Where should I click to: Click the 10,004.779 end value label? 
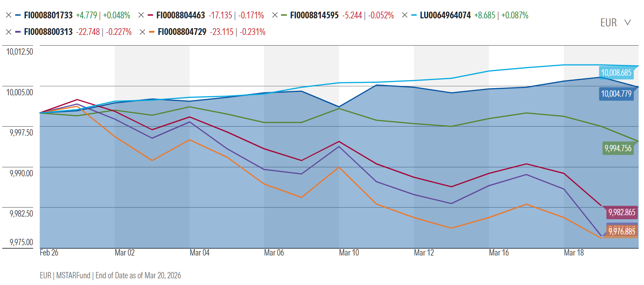(x=616, y=94)
